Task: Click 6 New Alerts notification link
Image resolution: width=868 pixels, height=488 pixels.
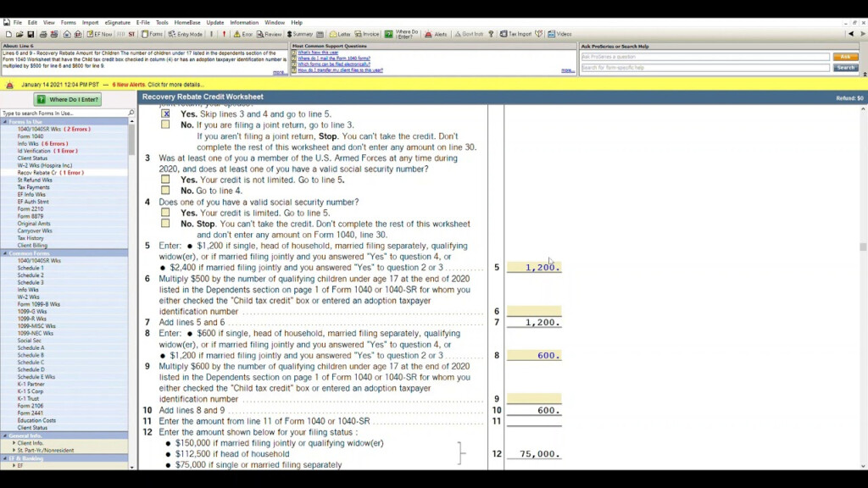Action: pyautogui.click(x=129, y=85)
